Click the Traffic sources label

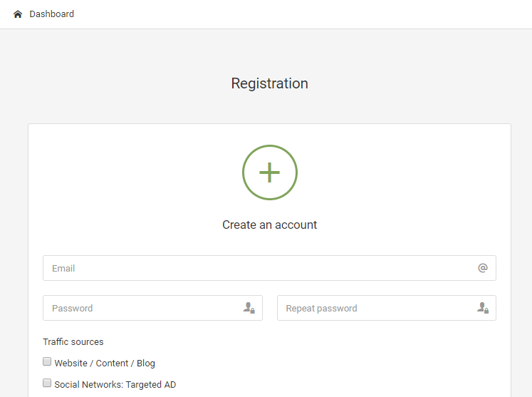click(73, 341)
